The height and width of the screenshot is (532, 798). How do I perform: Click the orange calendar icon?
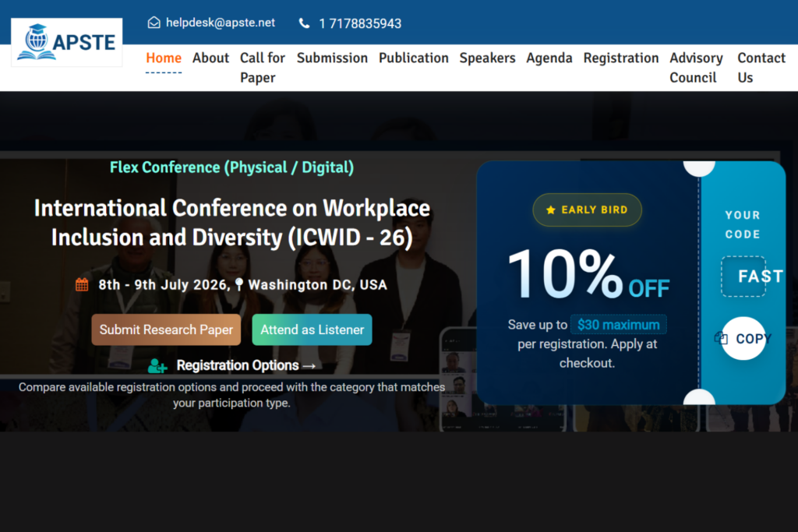pos(82,285)
